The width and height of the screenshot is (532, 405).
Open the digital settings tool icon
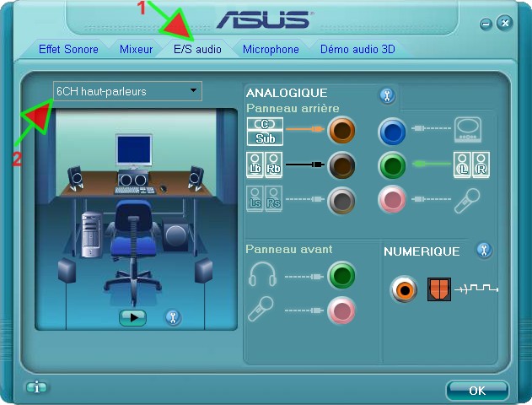click(483, 250)
